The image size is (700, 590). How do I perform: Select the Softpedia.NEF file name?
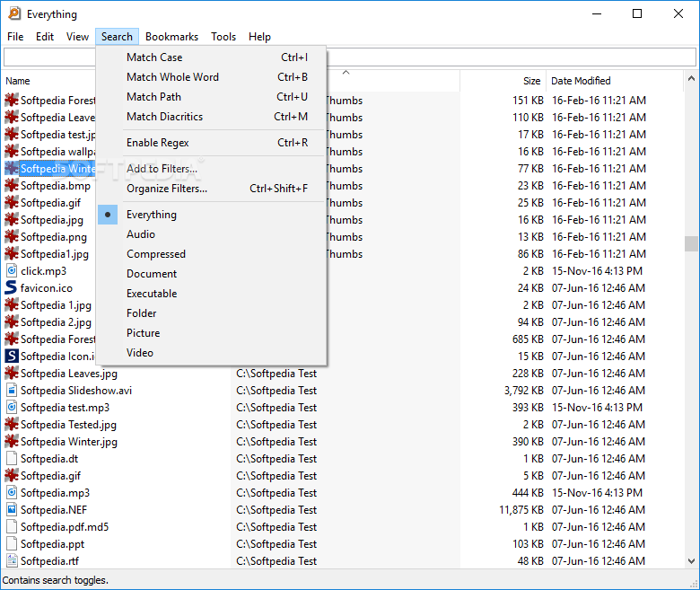[54, 509]
